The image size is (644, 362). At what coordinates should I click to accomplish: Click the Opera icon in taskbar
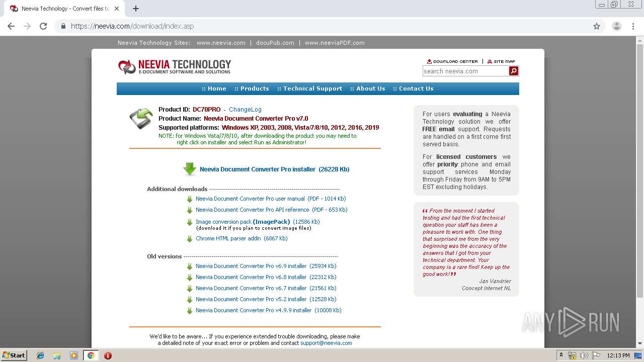click(x=108, y=355)
